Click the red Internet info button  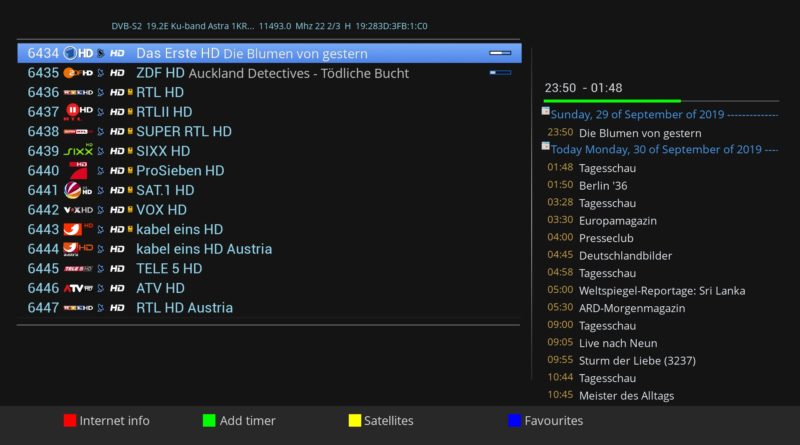tap(70, 421)
